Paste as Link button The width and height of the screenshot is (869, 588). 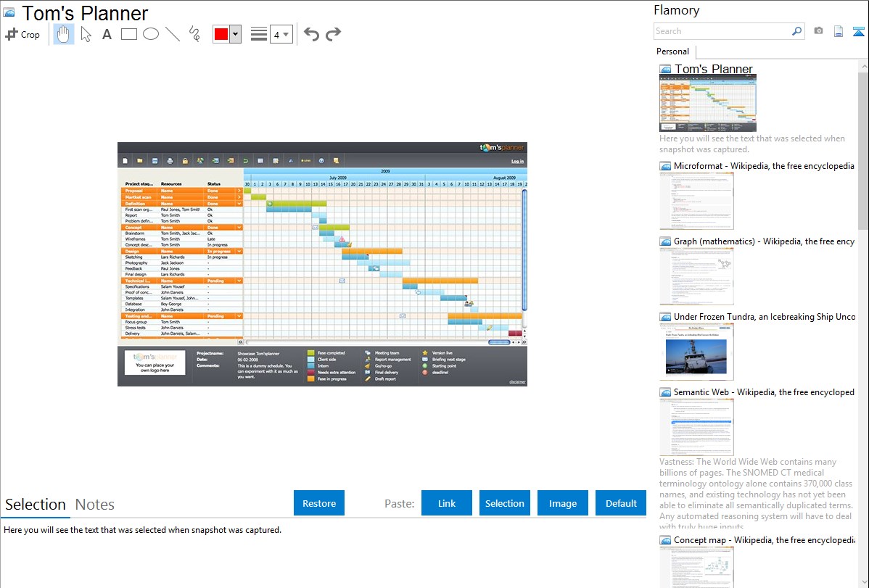(447, 503)
